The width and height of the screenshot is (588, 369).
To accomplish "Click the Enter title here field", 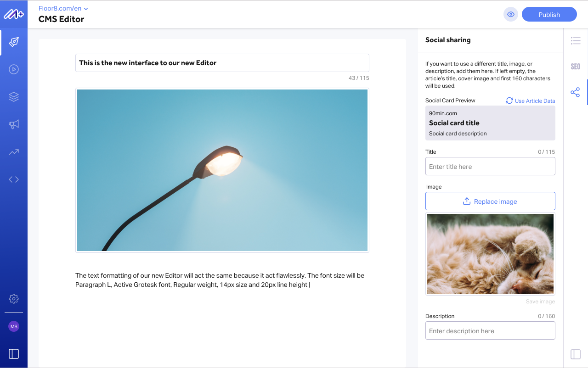I will (490, 166).
